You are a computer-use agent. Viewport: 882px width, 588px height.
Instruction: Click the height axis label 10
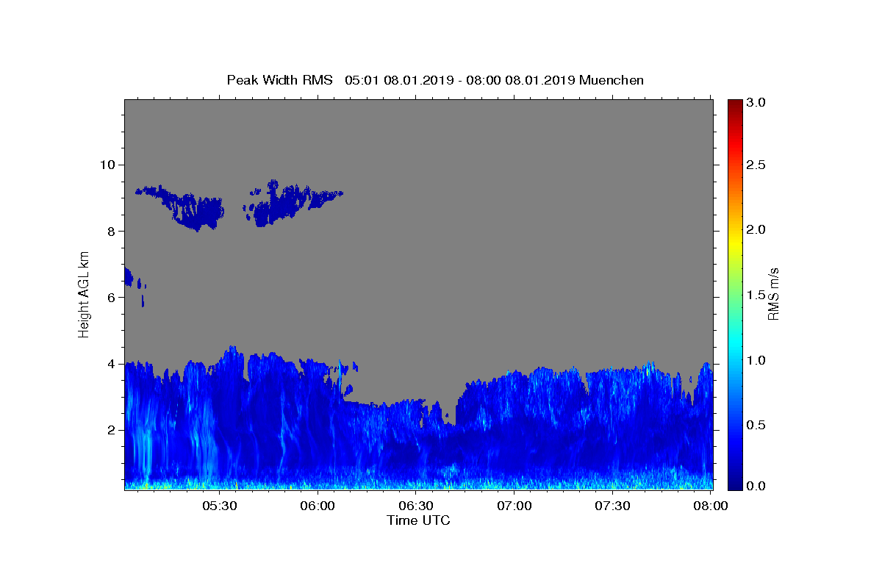coord(110,165)
